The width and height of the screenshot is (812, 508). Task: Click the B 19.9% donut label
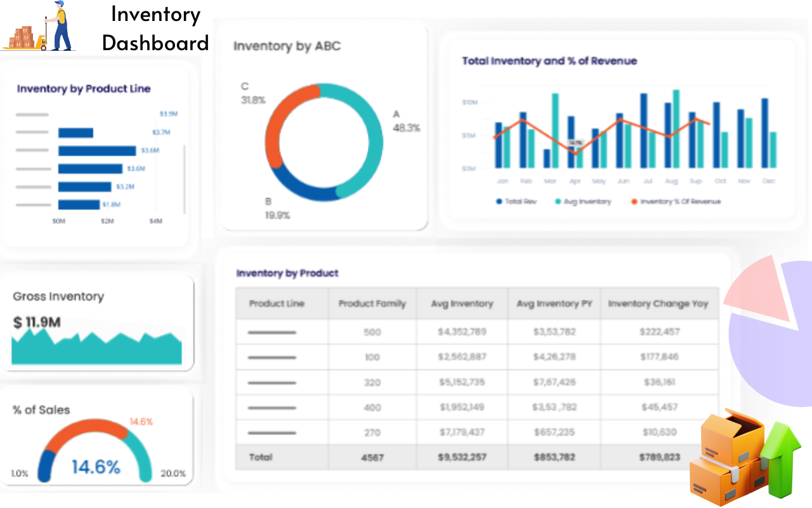(x=277, y=208)
